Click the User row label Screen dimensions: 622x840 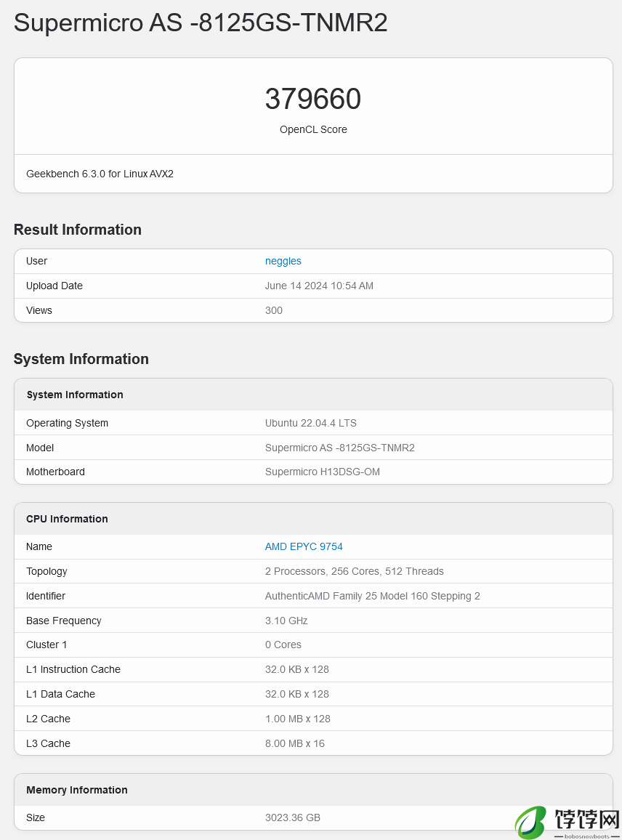[x=36, y=261]
